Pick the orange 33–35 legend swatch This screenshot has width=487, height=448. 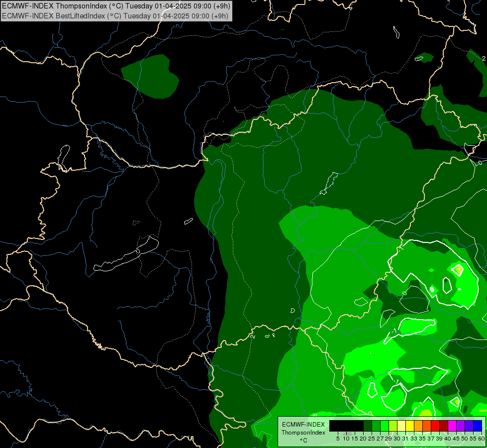tap(418, 426)
